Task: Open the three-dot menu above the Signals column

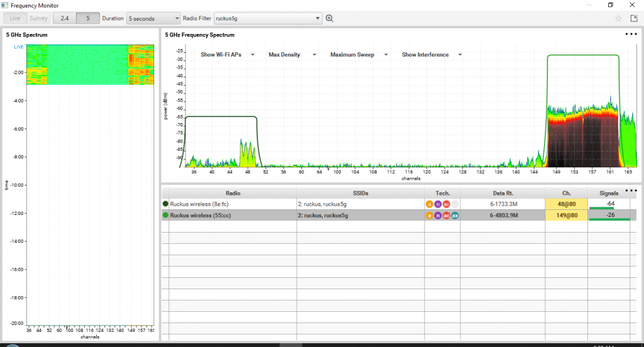Action: (x=631, y=190)
